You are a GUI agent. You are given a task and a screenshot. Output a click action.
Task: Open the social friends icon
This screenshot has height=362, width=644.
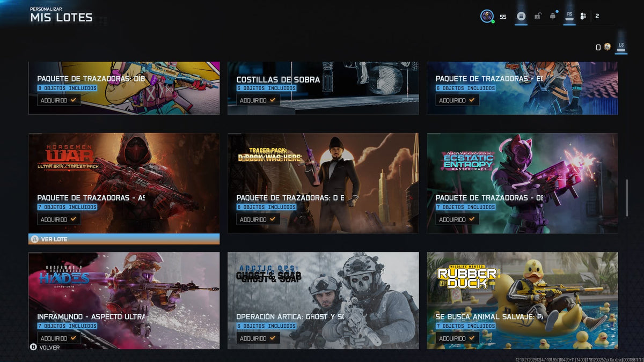click(583, 16)
